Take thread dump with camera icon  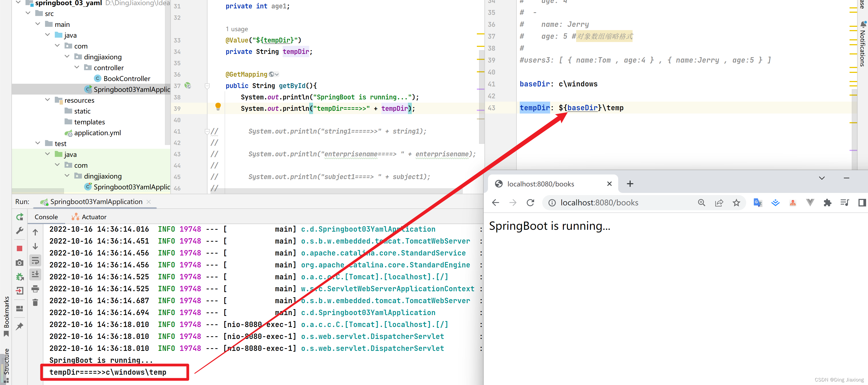click(x=20, y=263)
